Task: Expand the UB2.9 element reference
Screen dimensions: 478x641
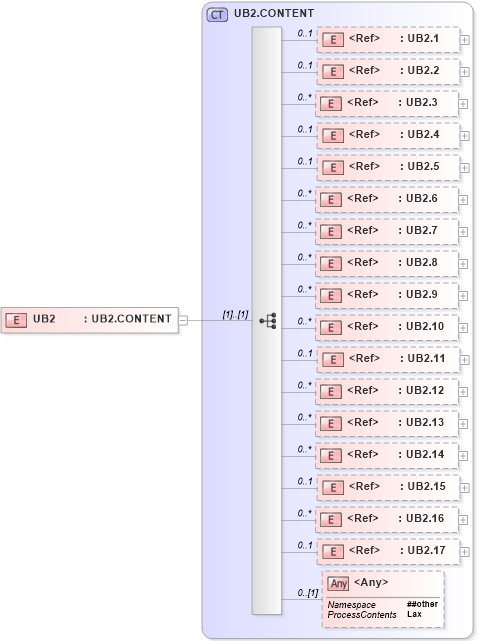Action: (x=463, y=296)
